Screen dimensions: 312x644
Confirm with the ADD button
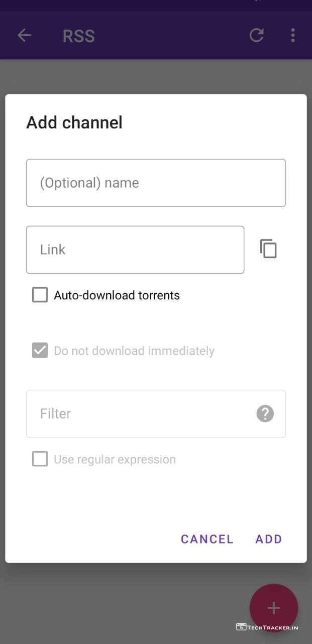click(x=269, y=539)
